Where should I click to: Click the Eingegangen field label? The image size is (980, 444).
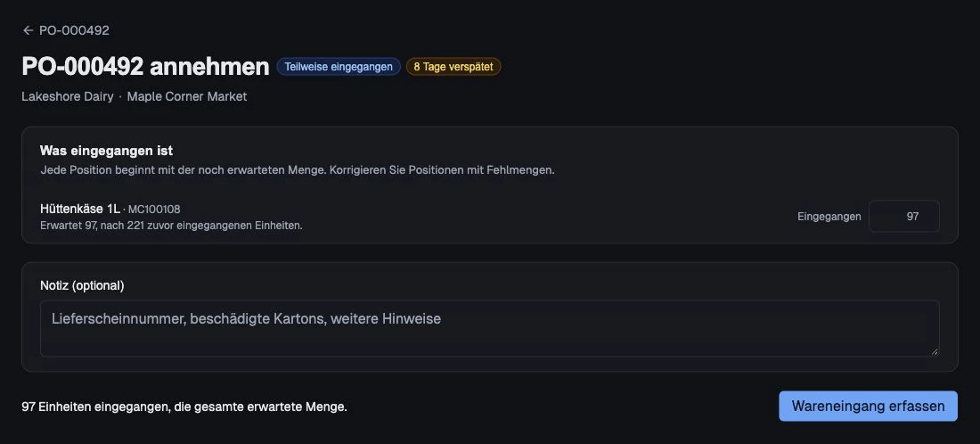click(829, 217)
